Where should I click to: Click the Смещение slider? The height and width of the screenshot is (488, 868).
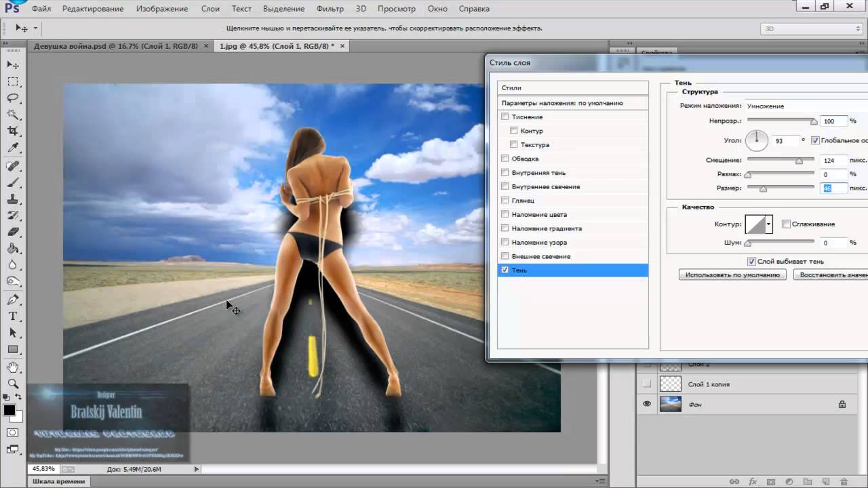[781, 161]
